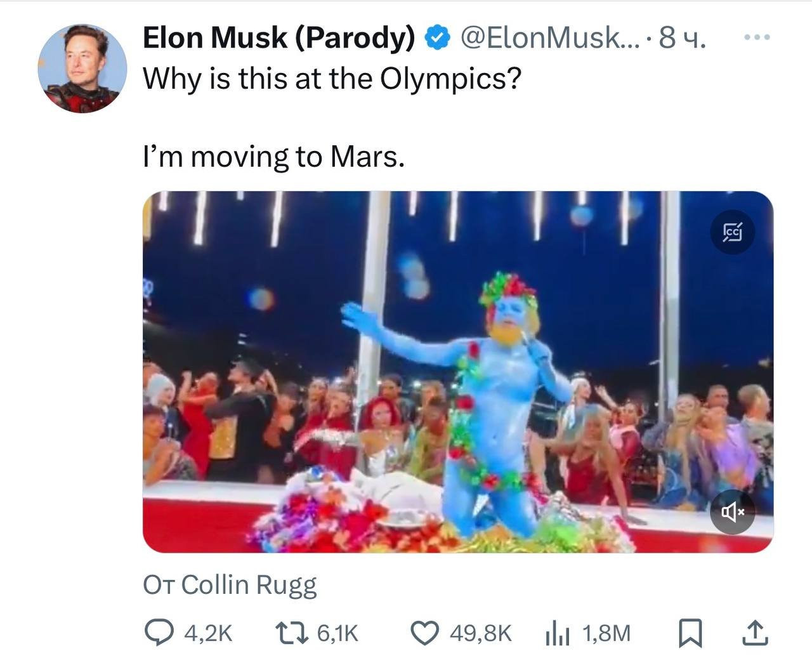Click the 49,8K likes count

click(x=480, y=633)
